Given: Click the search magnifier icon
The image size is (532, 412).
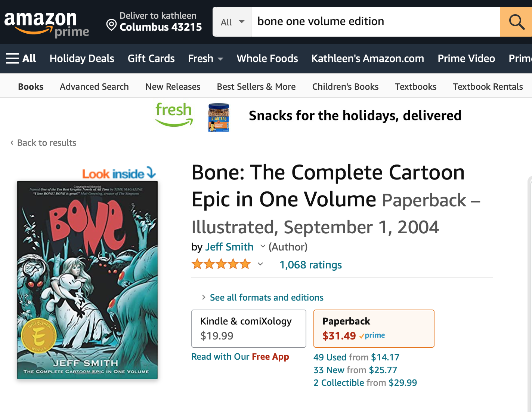Looking at the screenshot, I should click(x=516, y=22).
